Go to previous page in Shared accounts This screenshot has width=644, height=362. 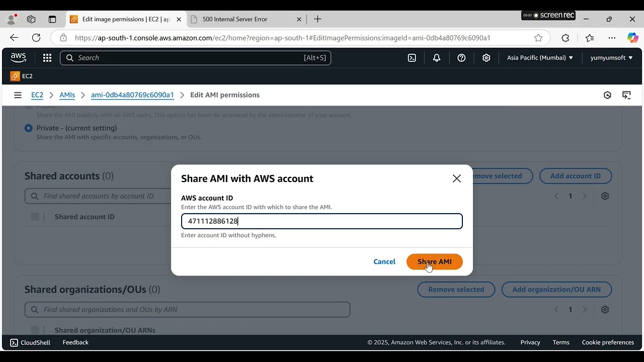556,196
